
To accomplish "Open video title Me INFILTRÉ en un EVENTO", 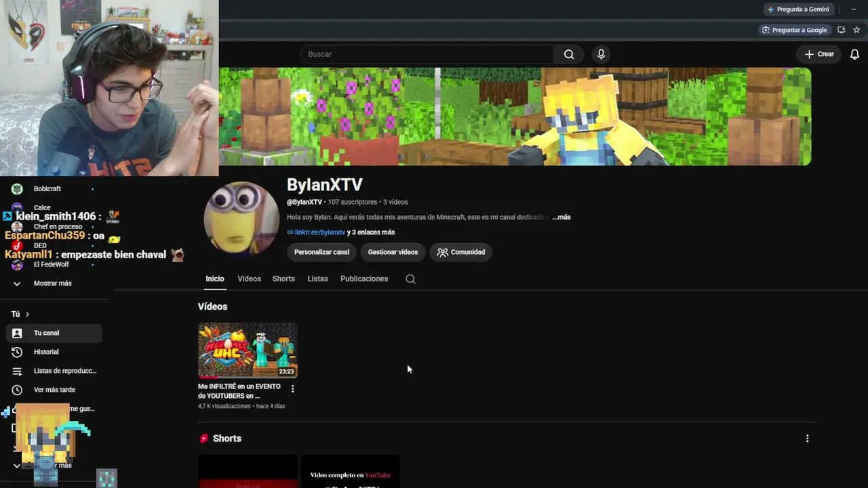I will pos(239,391).
